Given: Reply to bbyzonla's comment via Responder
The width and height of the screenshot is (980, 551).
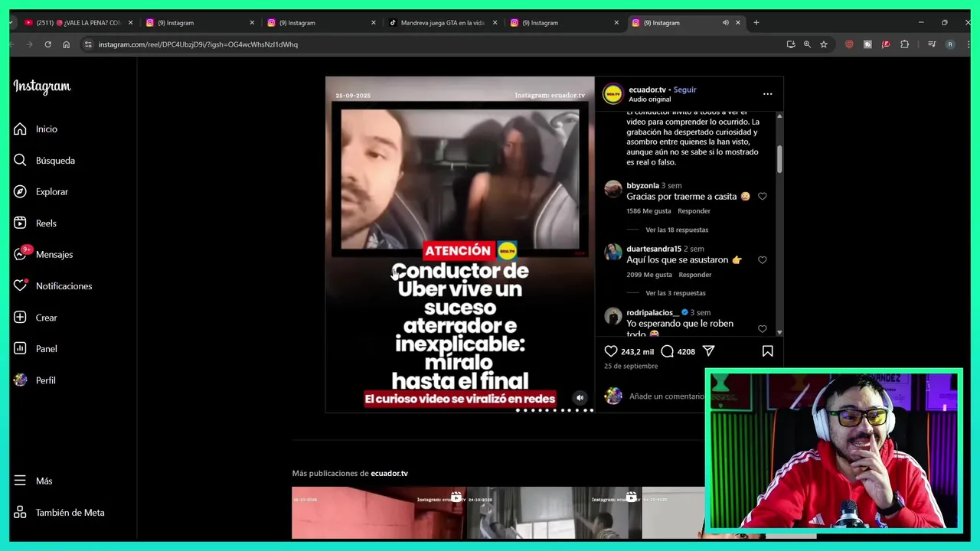Looking at the screenshot, I should (694, 211).
